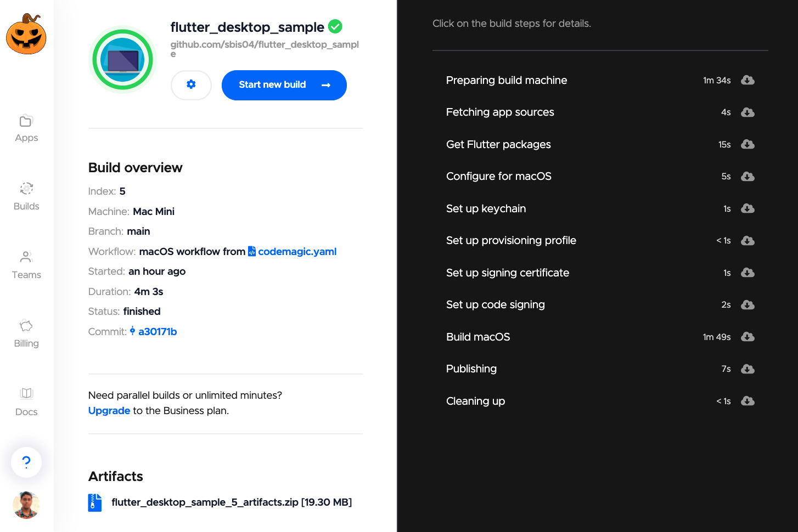Go to Builds in the sidebar
Screen dimensions: 798x532
click(26, 197)
